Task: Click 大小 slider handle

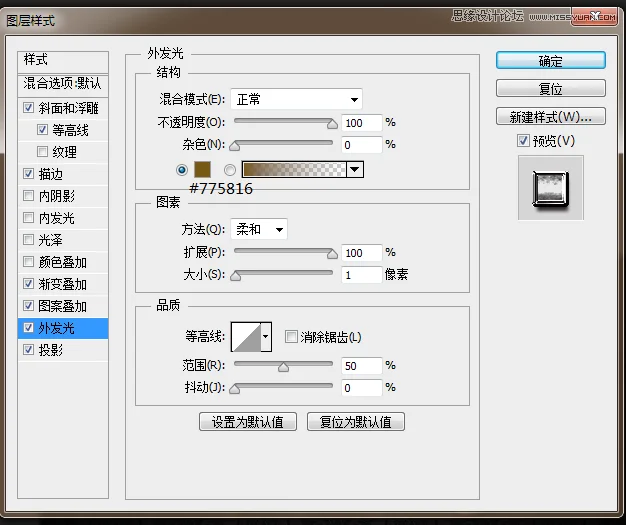Action: pos(236,276)
